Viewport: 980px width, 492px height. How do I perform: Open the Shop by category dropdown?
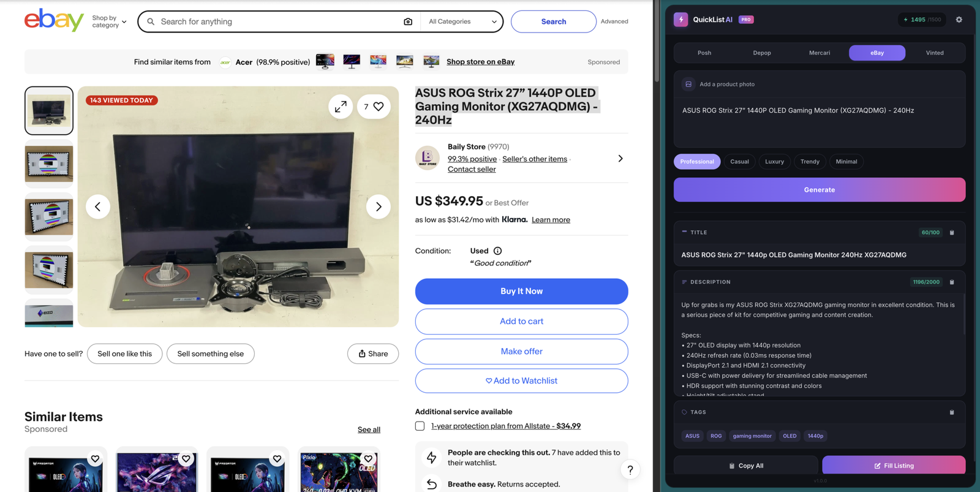pyautogui.click(x=109, y=21)
